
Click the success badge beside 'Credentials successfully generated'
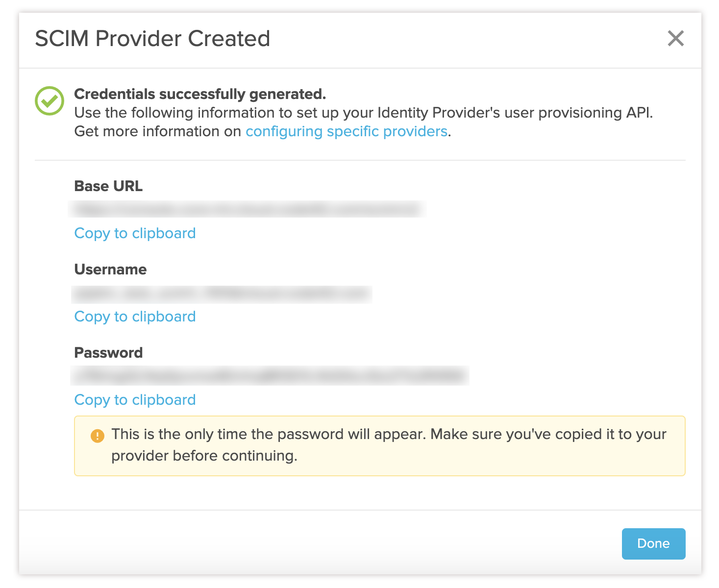50,99
